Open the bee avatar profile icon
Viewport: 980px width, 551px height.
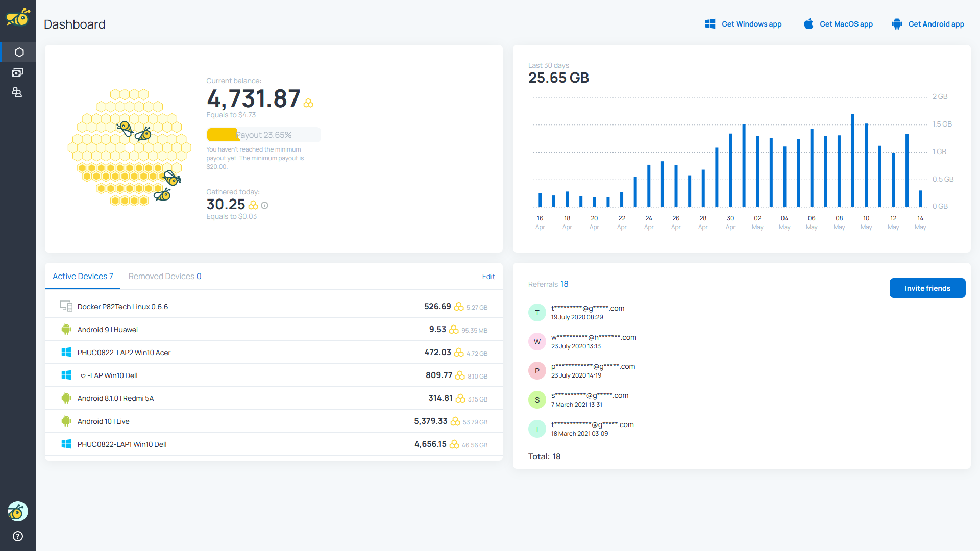[x=18, y=511]
